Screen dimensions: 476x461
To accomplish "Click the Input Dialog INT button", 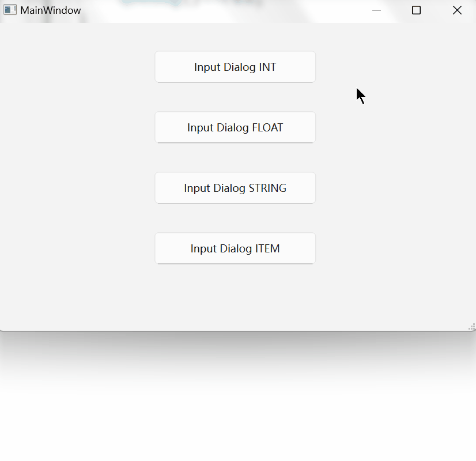I will click(x=235, y=67).
